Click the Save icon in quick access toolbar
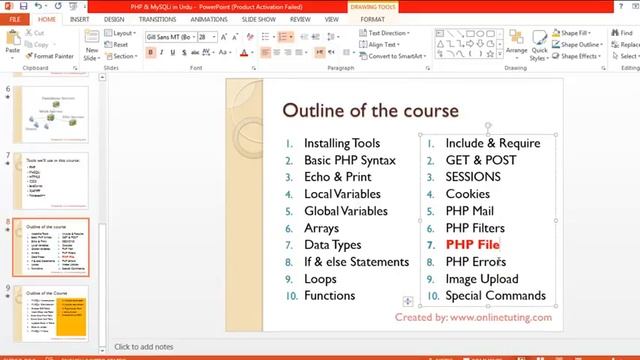Image resolution: width=640 pixels, height=360 pixels. click(23, 6)
